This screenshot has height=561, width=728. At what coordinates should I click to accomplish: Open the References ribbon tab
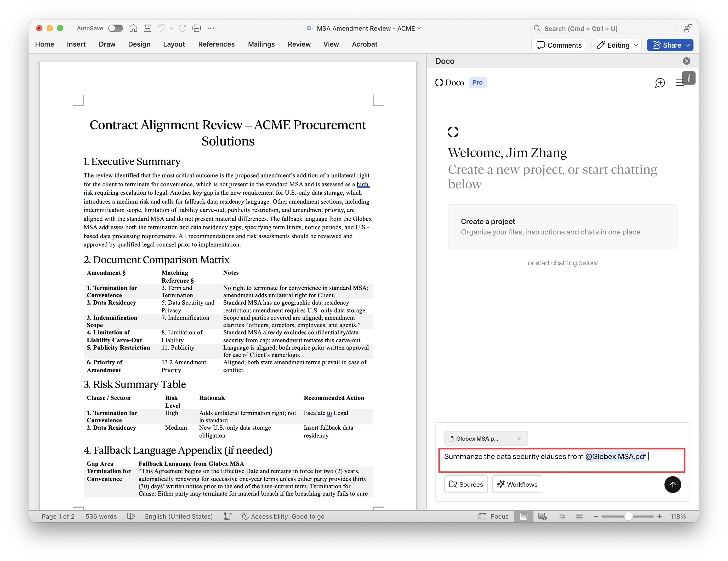pyautogui.click(x=216, y=44)
